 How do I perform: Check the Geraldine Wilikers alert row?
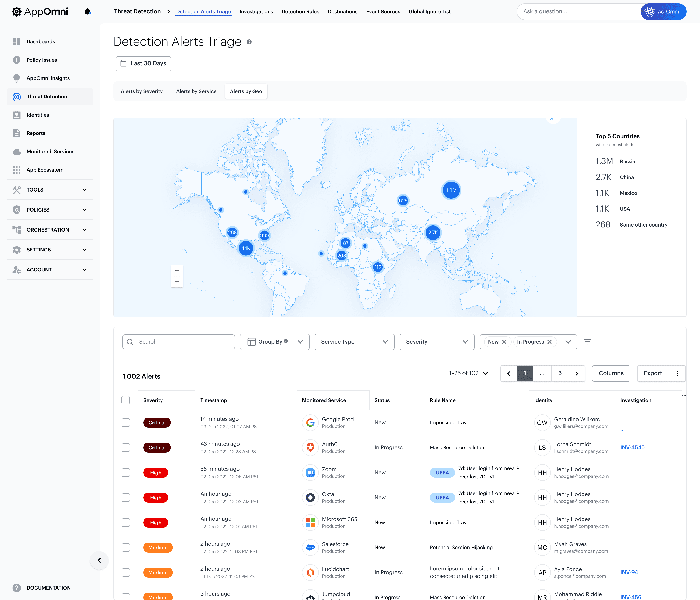click(126, 423)
